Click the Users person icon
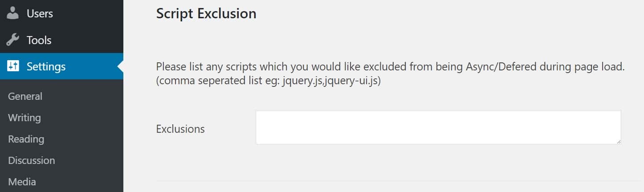Screen dimensions: 644x192 pyautogui.click(x=13, y=13)
